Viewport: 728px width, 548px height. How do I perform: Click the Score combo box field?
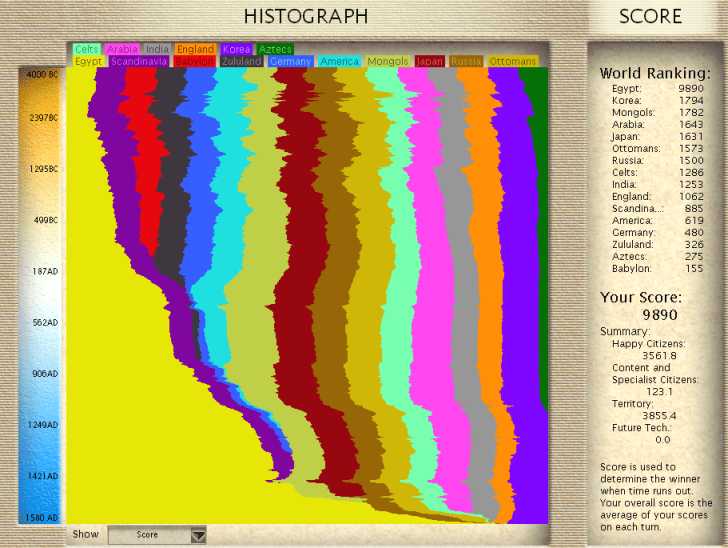click(x=148, y=535)
